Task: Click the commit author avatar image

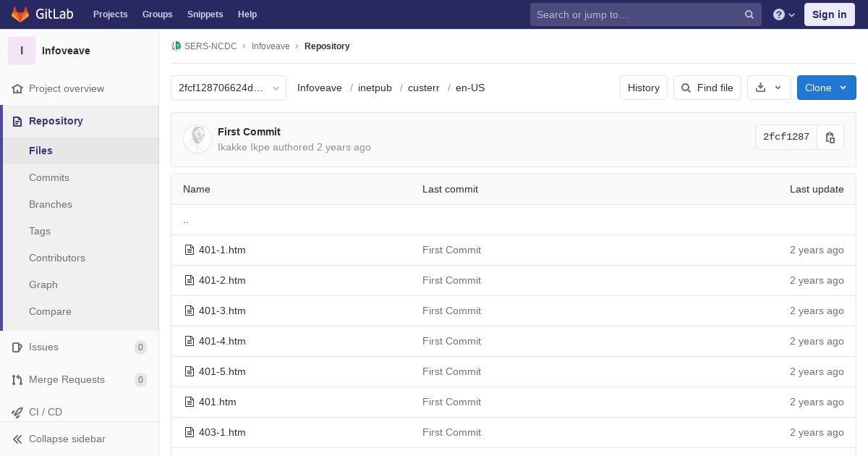Action: (197, 139)
